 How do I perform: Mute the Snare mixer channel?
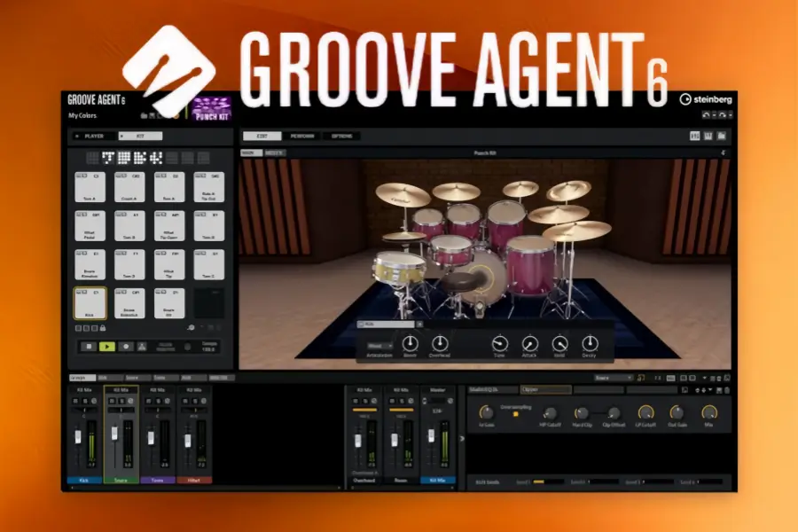click(x=113, y=399)
